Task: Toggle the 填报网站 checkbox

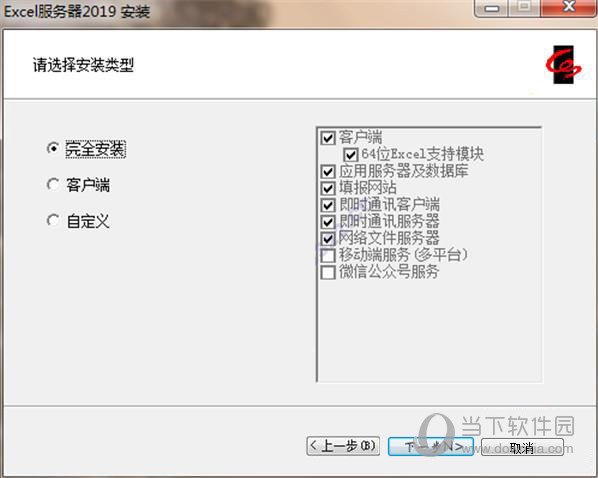Action: click(x=328, y=188)
